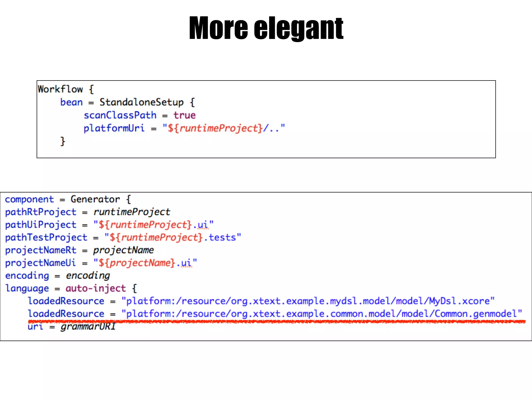Click the closing brace of StandaloneSetup block
Image resolution: width=532 pixels, height=399 pixels.
tap(63, 141)
